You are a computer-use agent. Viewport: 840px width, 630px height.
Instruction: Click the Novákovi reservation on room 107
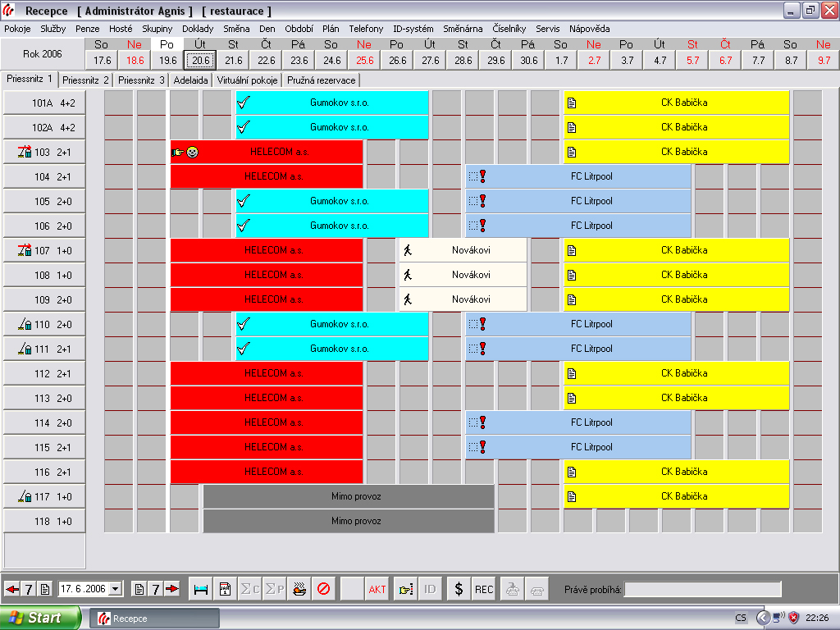point(463,250)
